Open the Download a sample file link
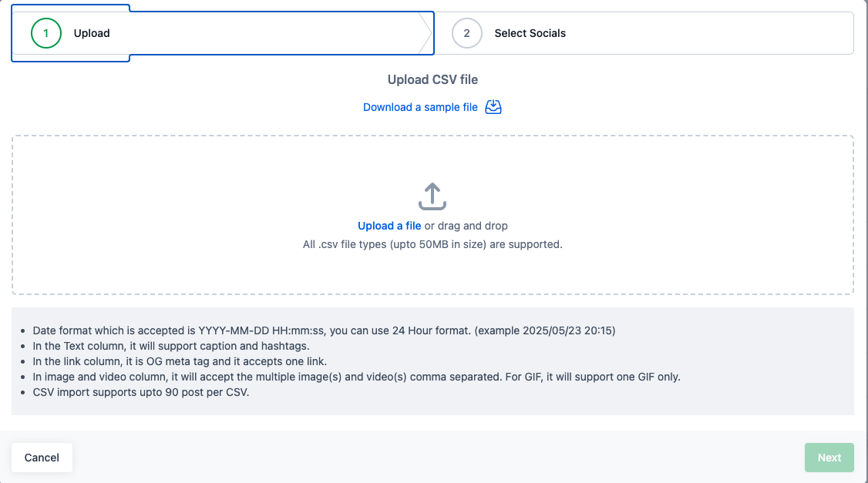 click(x=420, y=107)
